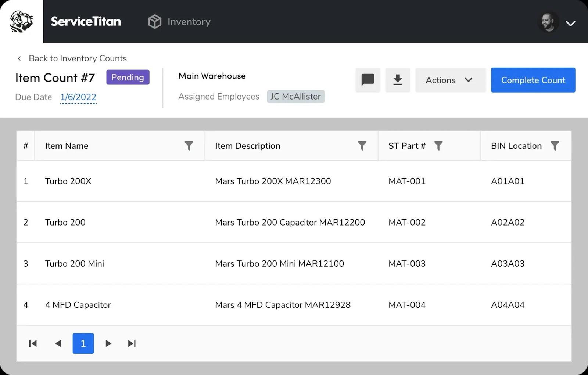This screenshot has height=375, width=588.
Task: Filter the ST Part # column
Action: [x=438, y=146]
